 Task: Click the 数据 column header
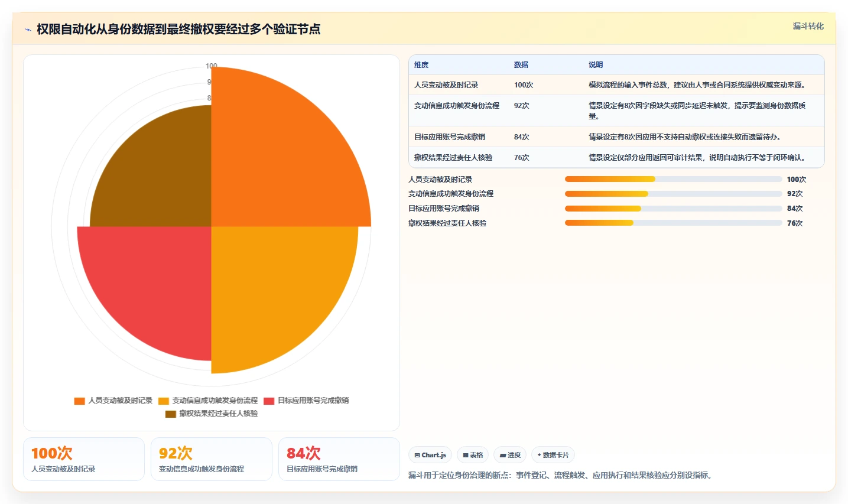(x=521, y=65)
